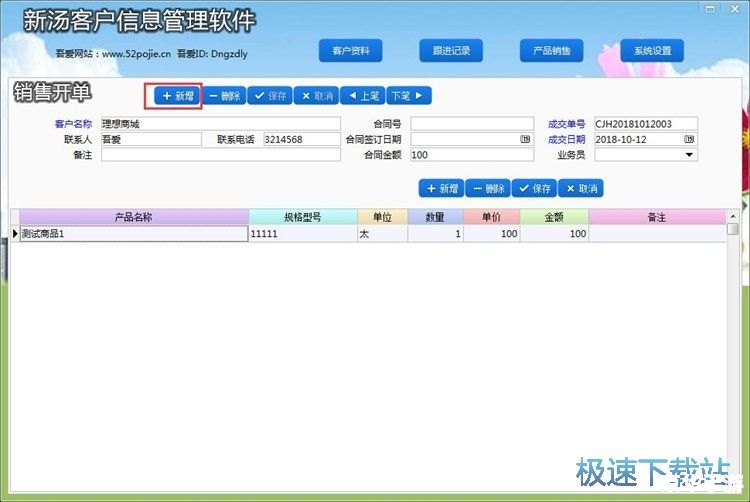This screenshot has width=750, height=502.
Task: Click the 合同号 input field
Action: tap(472, 124)
